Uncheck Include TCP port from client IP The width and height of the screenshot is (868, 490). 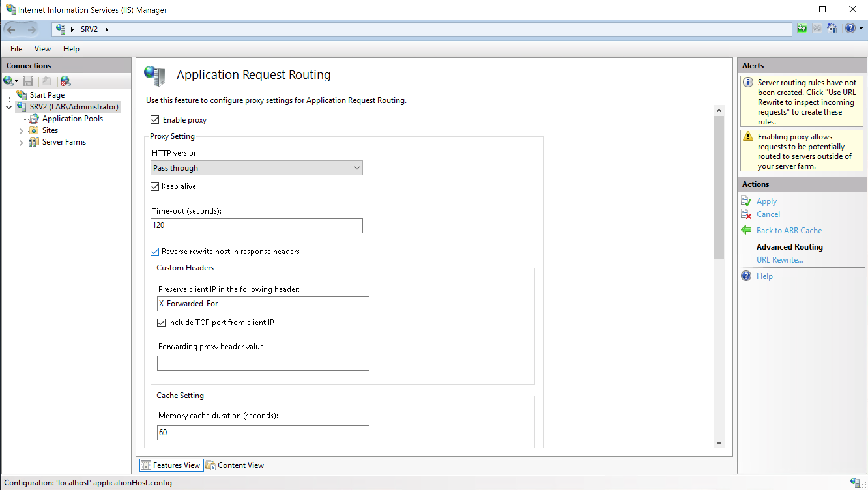pos(161,323)
